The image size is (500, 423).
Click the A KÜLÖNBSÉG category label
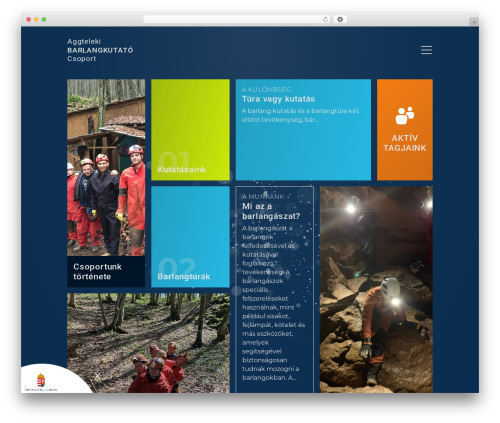tap(266, 89)
